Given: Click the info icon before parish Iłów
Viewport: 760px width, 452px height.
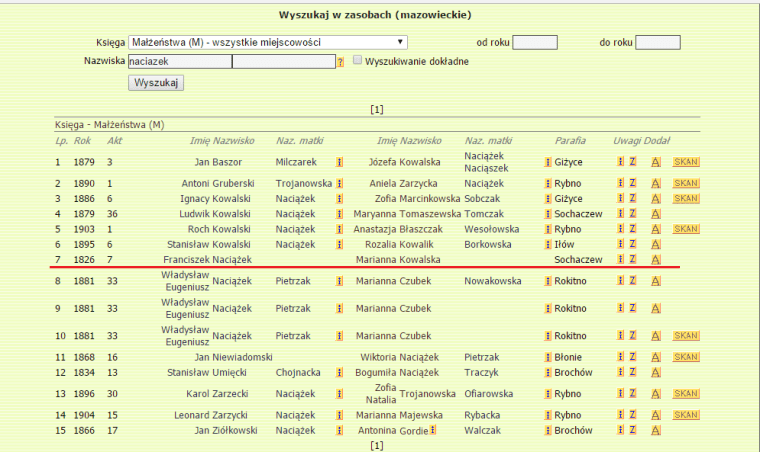Looking at the screenshot, I should (548, 244).
